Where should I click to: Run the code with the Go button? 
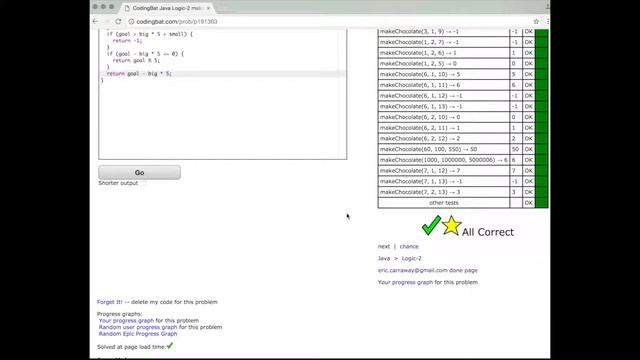[x=140, y=173]
